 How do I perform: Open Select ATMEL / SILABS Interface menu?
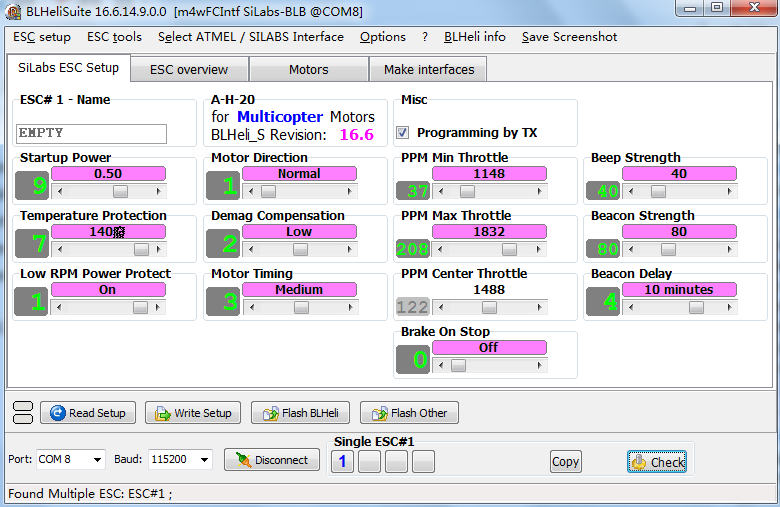coord(250,37)
